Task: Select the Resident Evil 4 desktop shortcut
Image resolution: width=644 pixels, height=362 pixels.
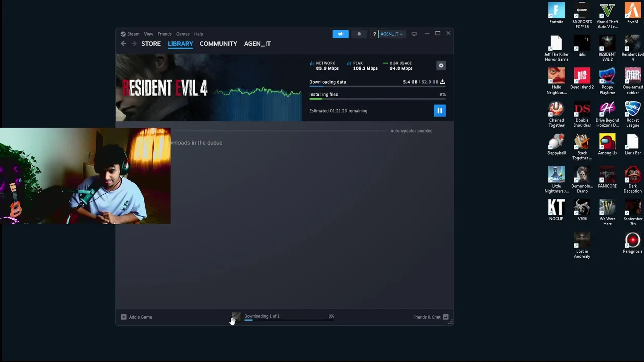Action: 633,48
